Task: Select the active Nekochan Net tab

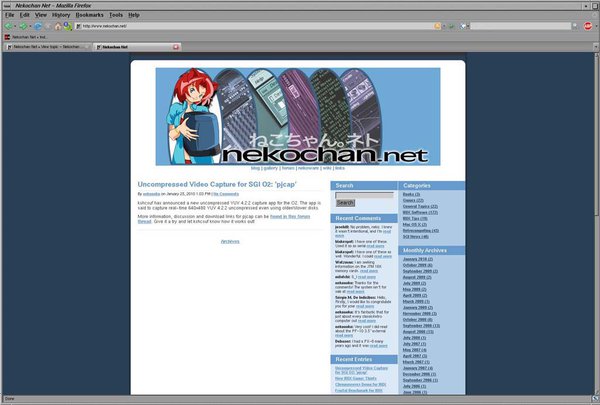Action: [x=137, y=47]
